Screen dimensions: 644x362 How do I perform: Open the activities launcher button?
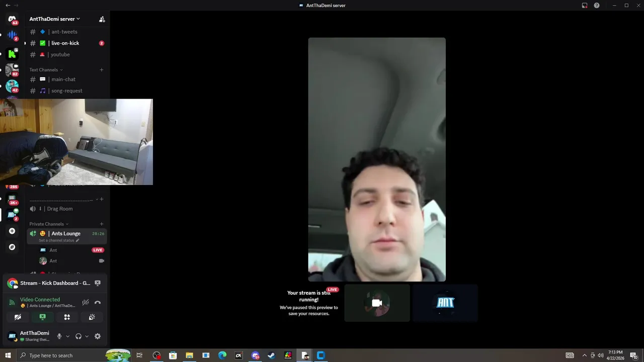pyautogui.click(x=67, y=317)
